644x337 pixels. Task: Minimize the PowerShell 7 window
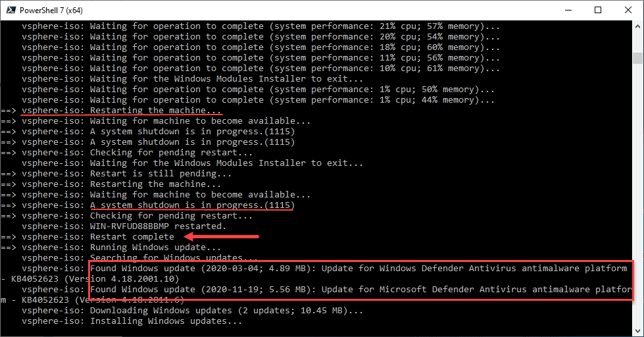point(568,11)
